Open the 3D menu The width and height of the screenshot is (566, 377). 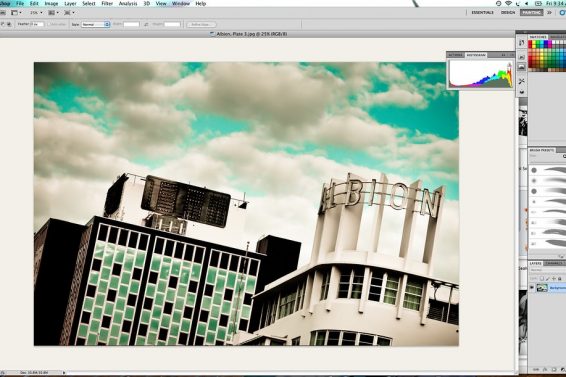[x=147, y=4]
